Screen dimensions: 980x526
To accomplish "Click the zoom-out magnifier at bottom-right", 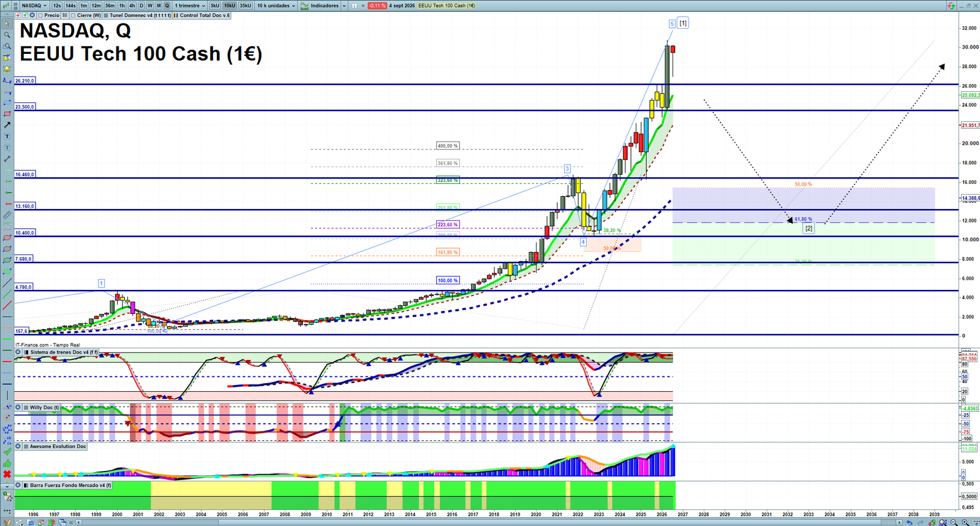I will 954,522.
